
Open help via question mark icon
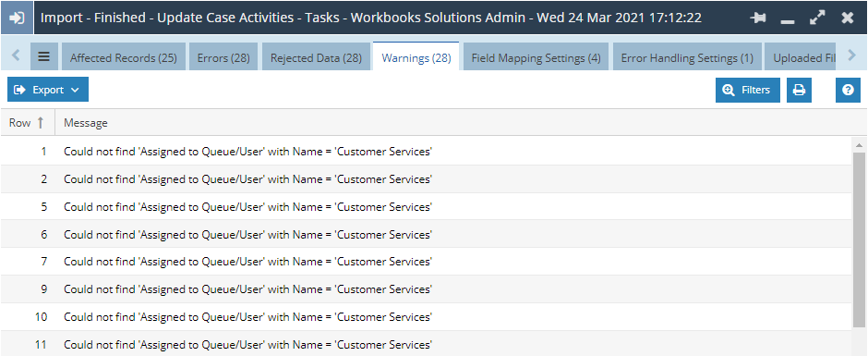pos(848,90)
